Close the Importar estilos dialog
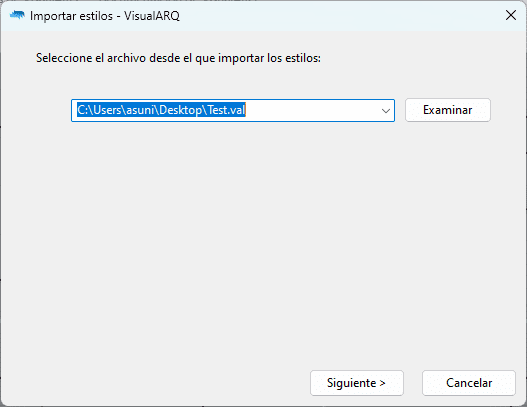This screenshot has width=527, height=407. (511, 15)
